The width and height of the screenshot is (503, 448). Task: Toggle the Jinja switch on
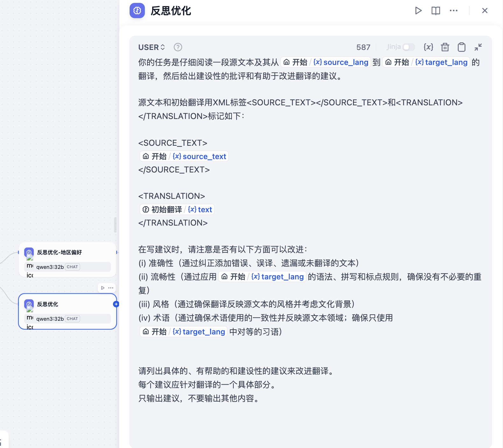(x=409, y=47)
